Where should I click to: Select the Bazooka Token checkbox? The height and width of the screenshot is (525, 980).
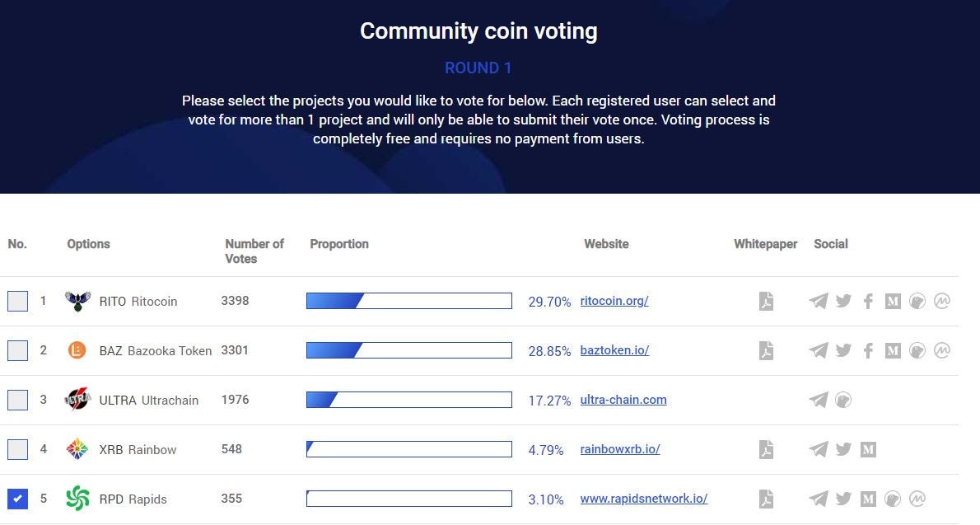click(17, 350)
